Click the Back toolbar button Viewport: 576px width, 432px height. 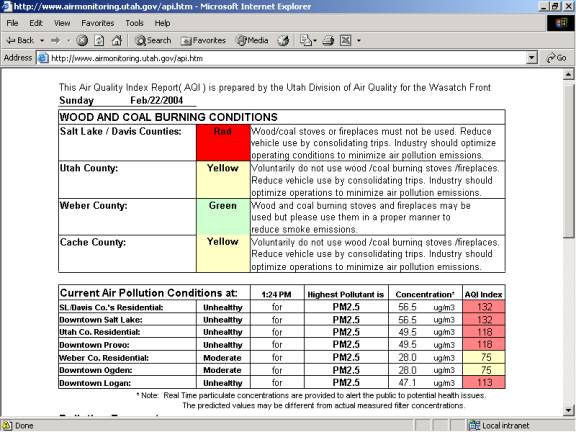(x=21, y=40)
